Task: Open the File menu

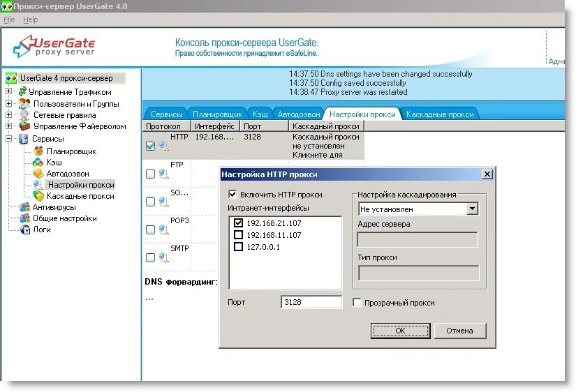Action: [9, 20]
